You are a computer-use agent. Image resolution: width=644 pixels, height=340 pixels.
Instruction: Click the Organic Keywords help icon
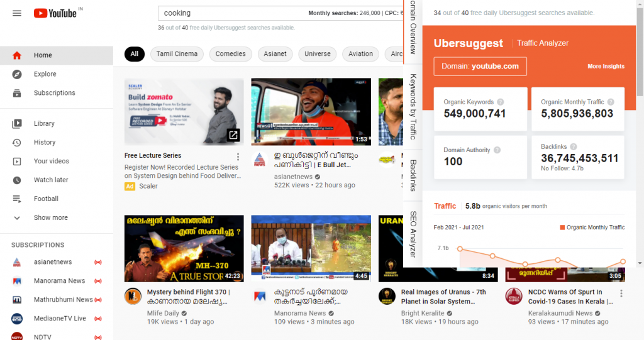pyautogui.click(x=500, y=102)
